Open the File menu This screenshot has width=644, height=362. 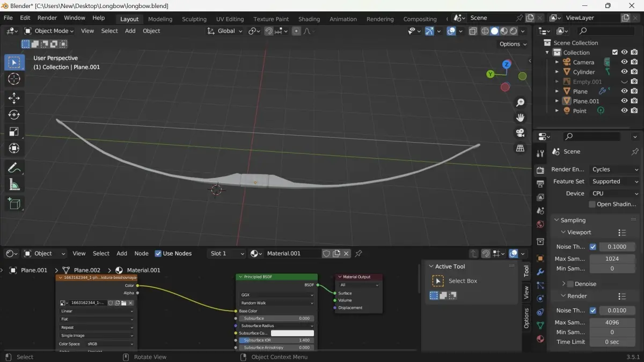(x=8, y=18)
